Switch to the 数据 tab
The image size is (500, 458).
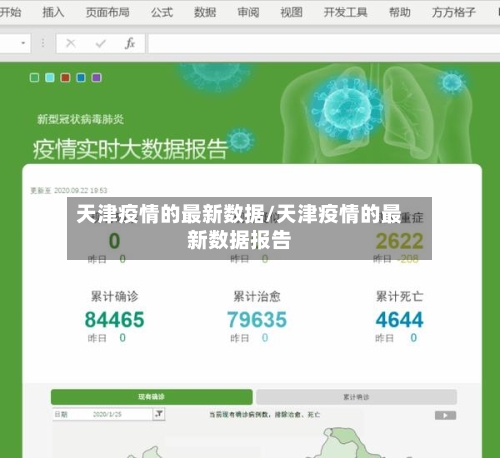click(205, 12)
